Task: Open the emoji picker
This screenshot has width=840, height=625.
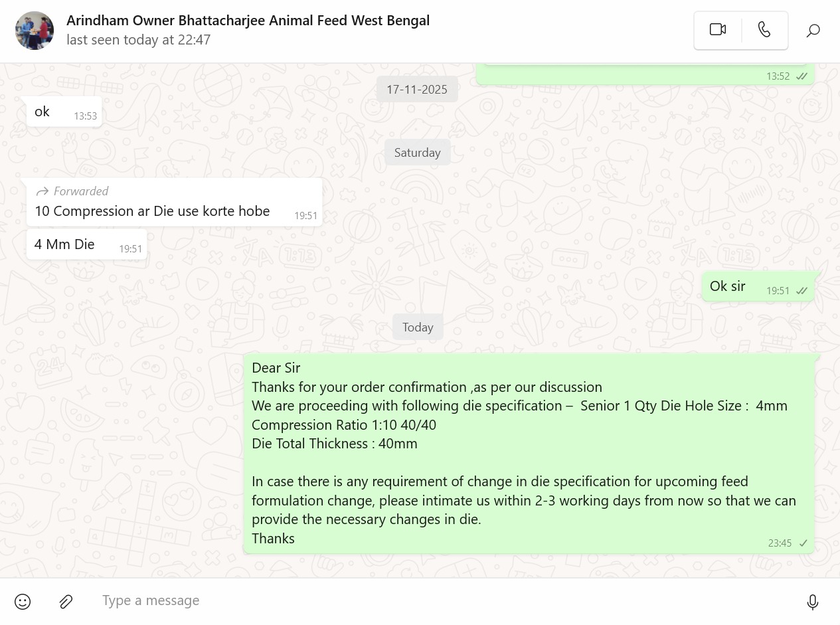Action: (23, 601)
